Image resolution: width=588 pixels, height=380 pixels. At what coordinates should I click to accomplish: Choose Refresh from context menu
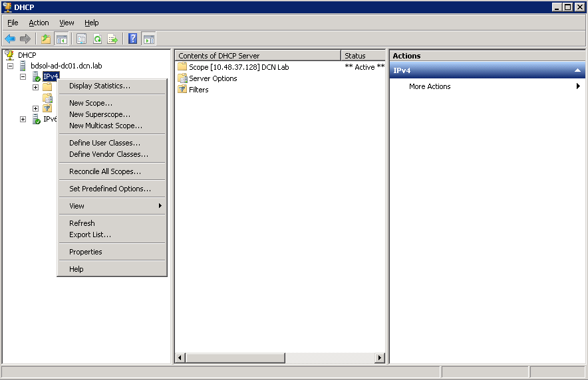click(112, 223)
